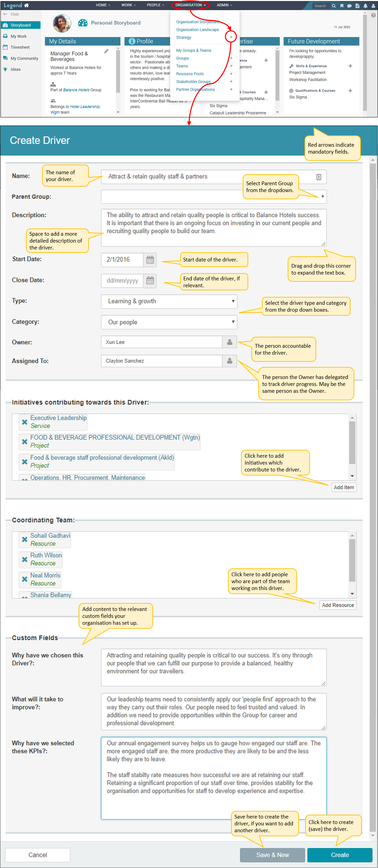Open bookmarks from the top bar icon
The width and height of the screenshot is (378, 868).
tap(342, 6)
